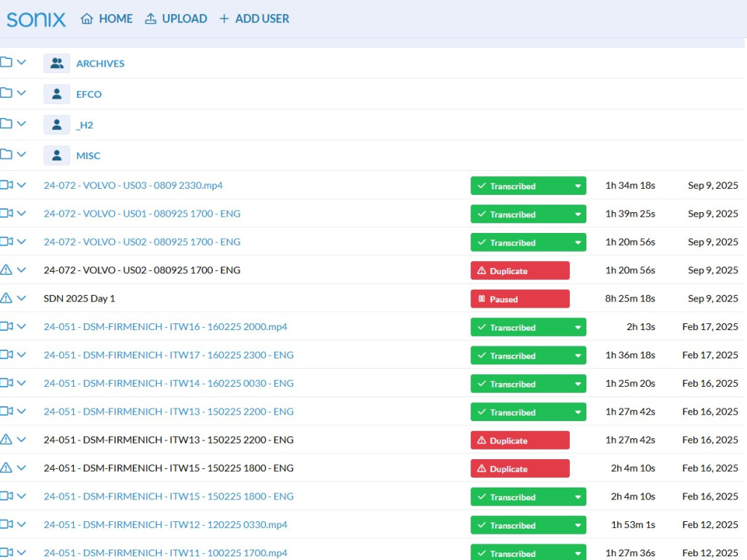
Task: Click the 2h 13s duration of ITW16
Action: (x=641, y=327)
